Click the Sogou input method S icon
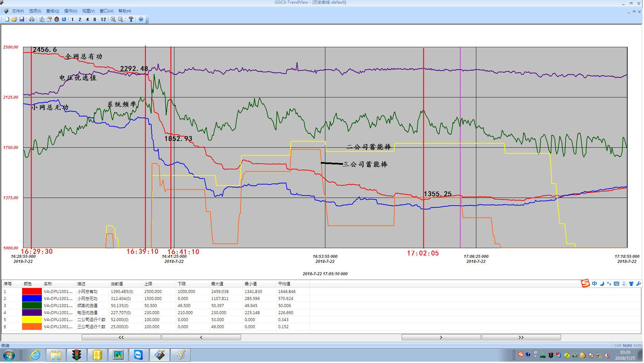644x363 pixels. [585, 284]
